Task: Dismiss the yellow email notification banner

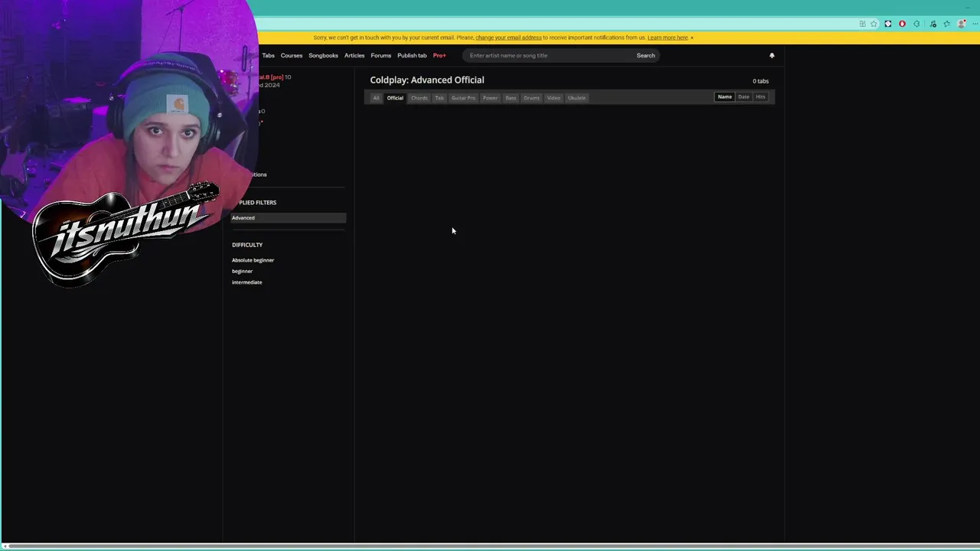Action: [x=692, y=37]
